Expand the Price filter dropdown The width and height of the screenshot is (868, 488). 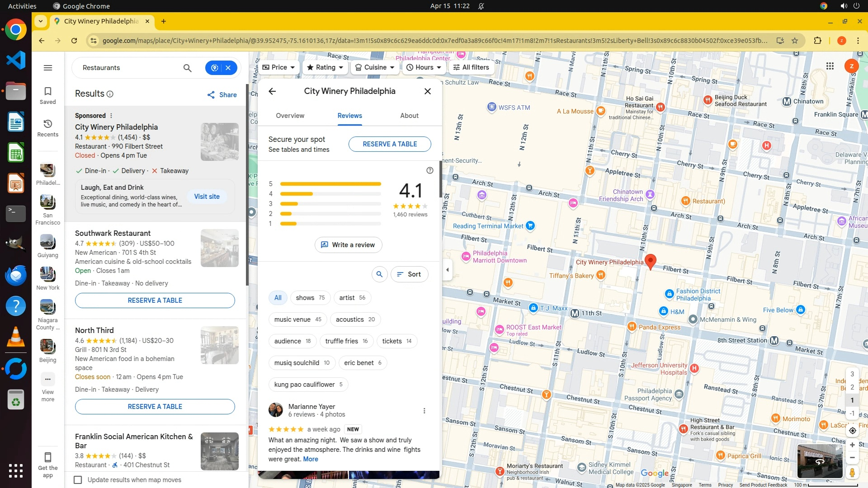pyautogui.click(x=278, y=67)
